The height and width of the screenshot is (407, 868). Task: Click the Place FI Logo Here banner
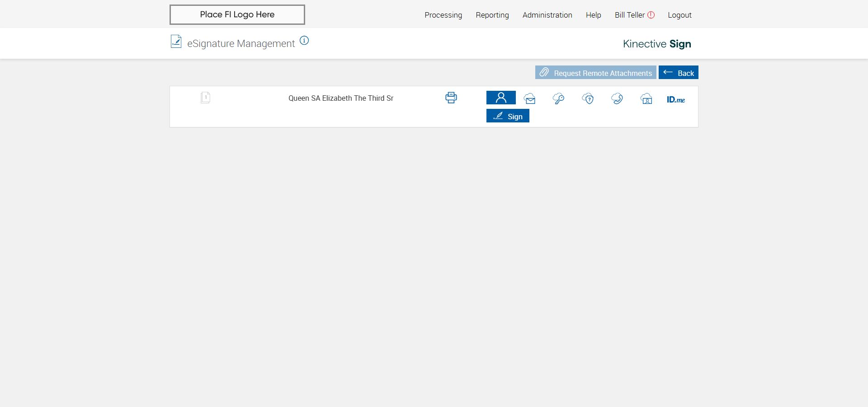pos(237,14)
